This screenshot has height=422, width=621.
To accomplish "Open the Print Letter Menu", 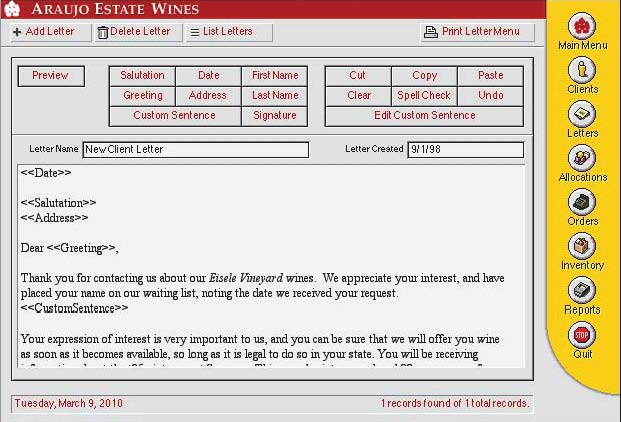I will [478, 32].
